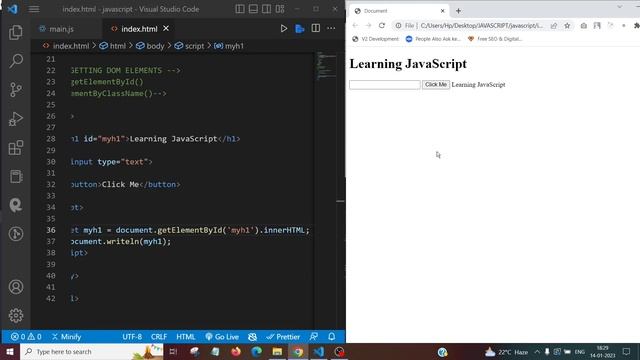Click feedback icon in status bar
Viewport: 640px width, 360px height.
tap(313, 337)
